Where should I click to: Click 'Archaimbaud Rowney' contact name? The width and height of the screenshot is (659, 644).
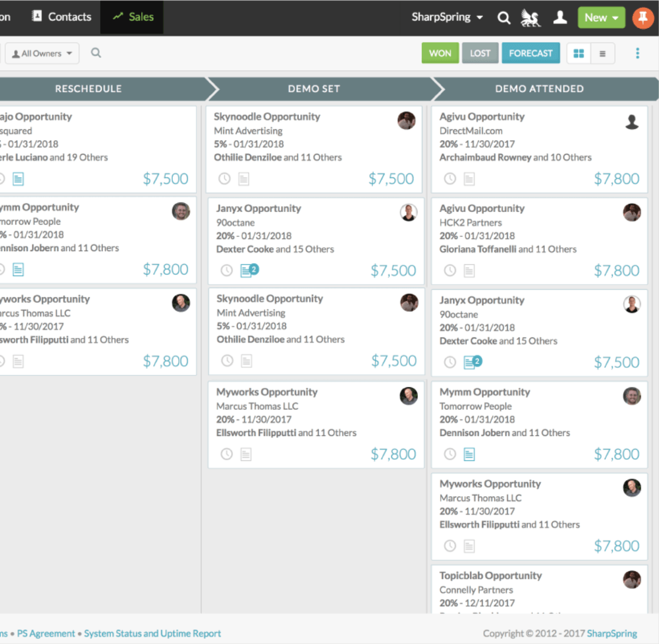pyautogui.click(x=485, y=157)
